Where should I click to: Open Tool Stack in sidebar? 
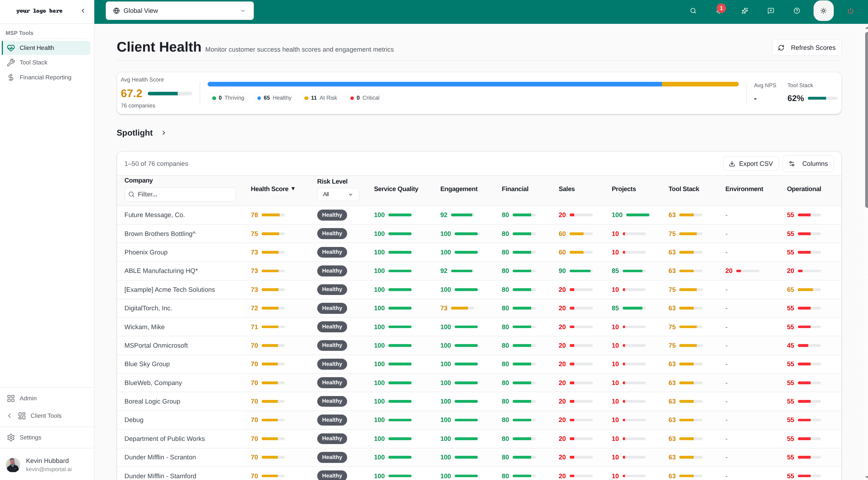(33, 62)
